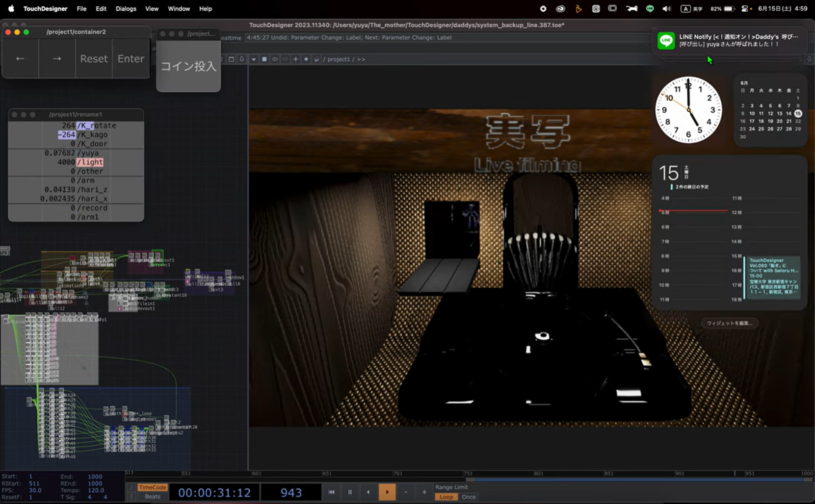
Task: Enable TimeCode display mode
Action: click(x=152, y=487)
